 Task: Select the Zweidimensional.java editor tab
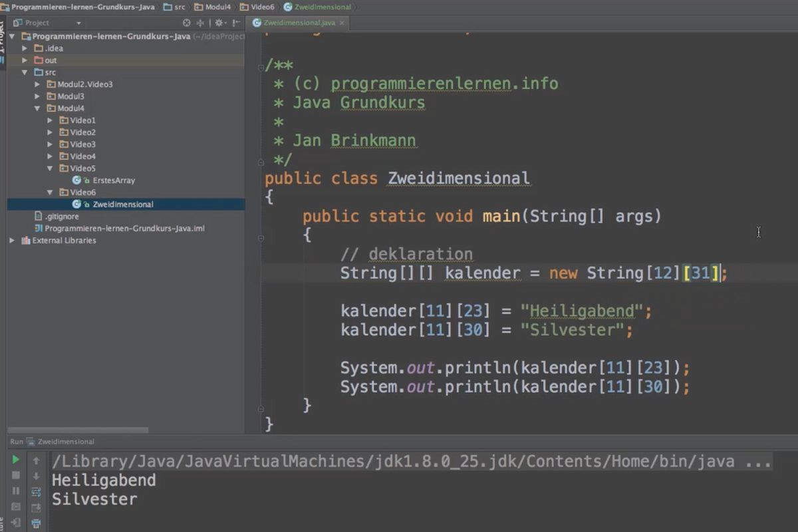point(299,23)
